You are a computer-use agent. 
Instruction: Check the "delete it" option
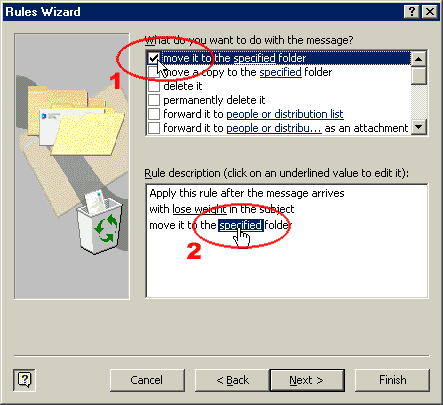(x=154, y=86)
